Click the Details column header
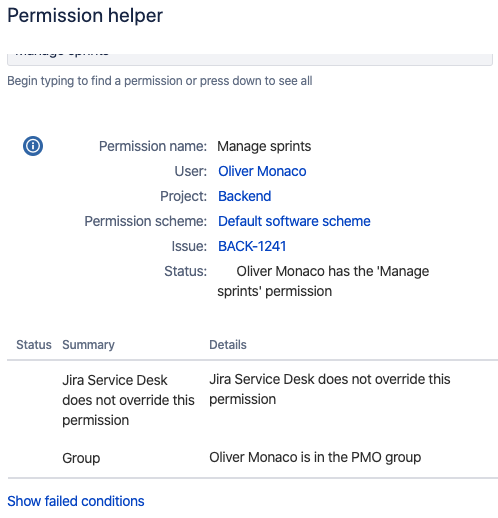 pos(228,345)
